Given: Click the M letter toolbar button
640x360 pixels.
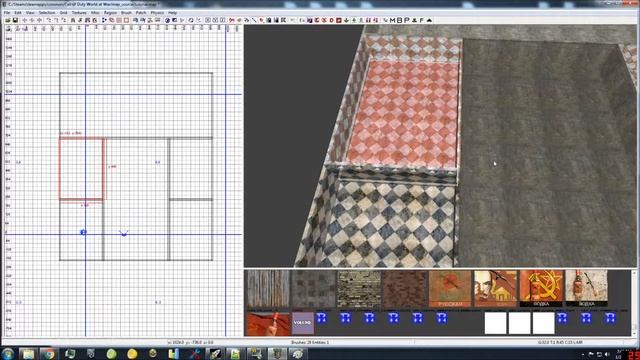Looking at the screenshot, I should [393, 20].
